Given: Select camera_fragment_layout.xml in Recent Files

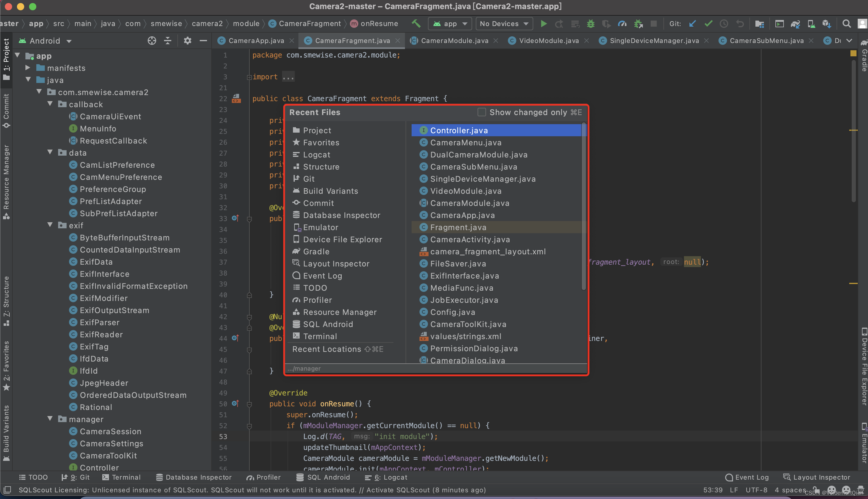Looking at the screenshot, I should pyautogui.click(x=496, y=252).
